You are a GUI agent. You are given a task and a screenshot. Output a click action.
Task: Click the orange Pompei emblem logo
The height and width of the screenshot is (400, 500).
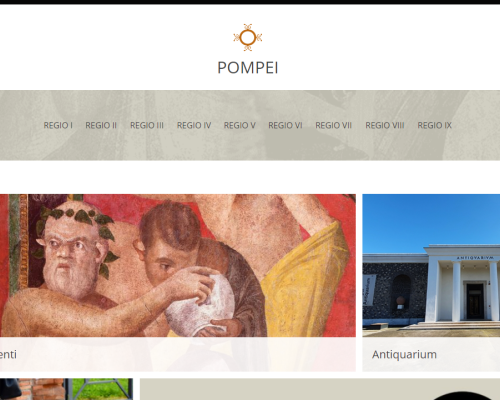[248, 38]
